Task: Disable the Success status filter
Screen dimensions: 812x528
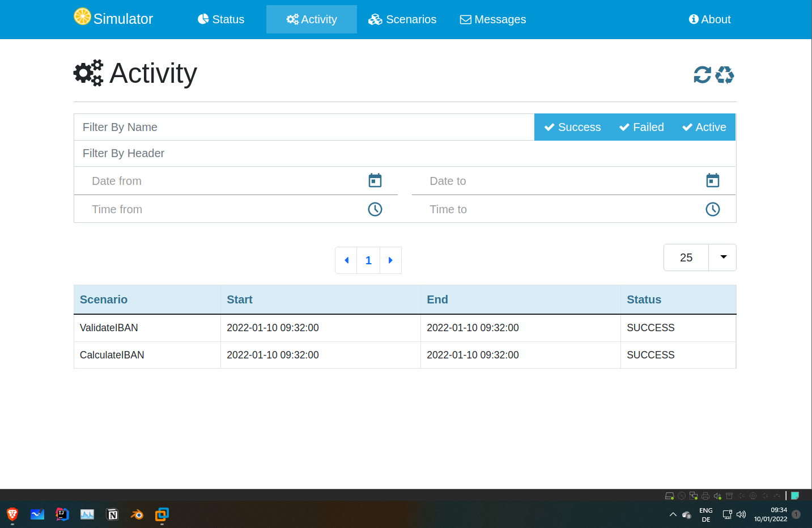Action: [572, 127]
